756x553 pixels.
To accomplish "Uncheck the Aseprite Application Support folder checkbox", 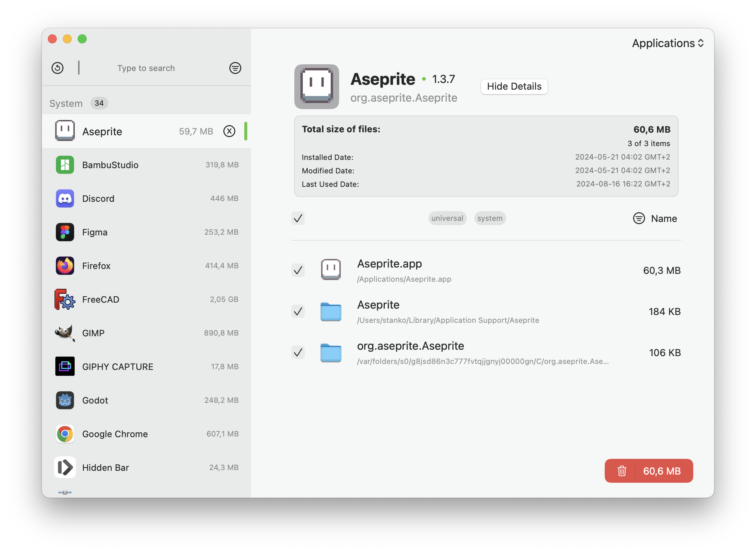I will (298, 311).
